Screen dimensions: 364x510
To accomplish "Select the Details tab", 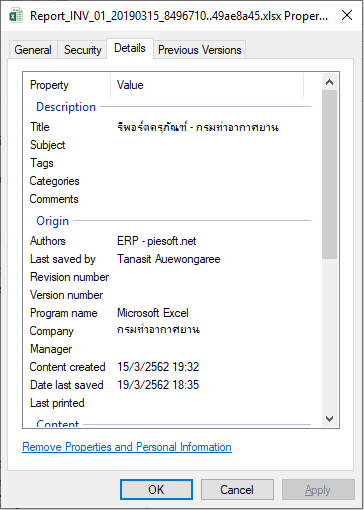I will (x=130, y=48).
